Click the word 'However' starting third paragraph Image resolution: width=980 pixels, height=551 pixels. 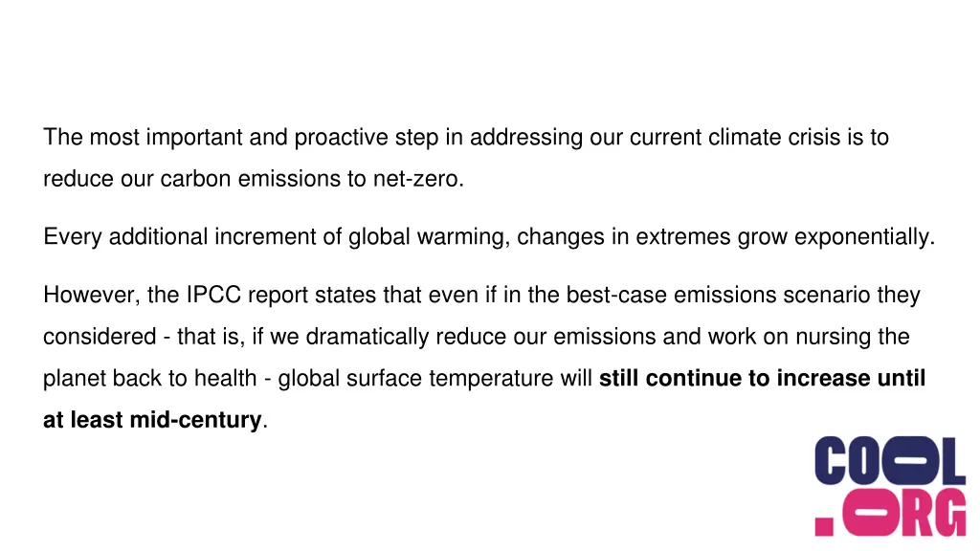click(89, 295)
